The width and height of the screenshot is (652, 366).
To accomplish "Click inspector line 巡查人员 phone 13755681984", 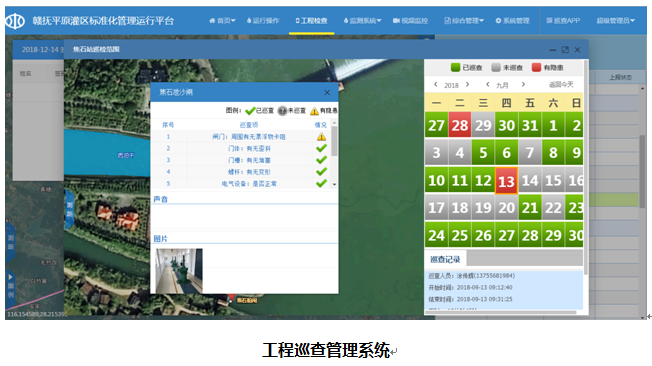I will (472, 276).
